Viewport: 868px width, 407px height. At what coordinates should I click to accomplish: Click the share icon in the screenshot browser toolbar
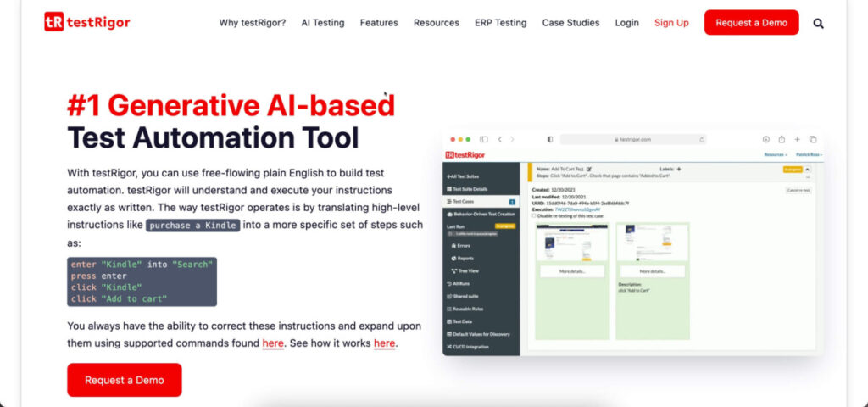coord(782,140)
